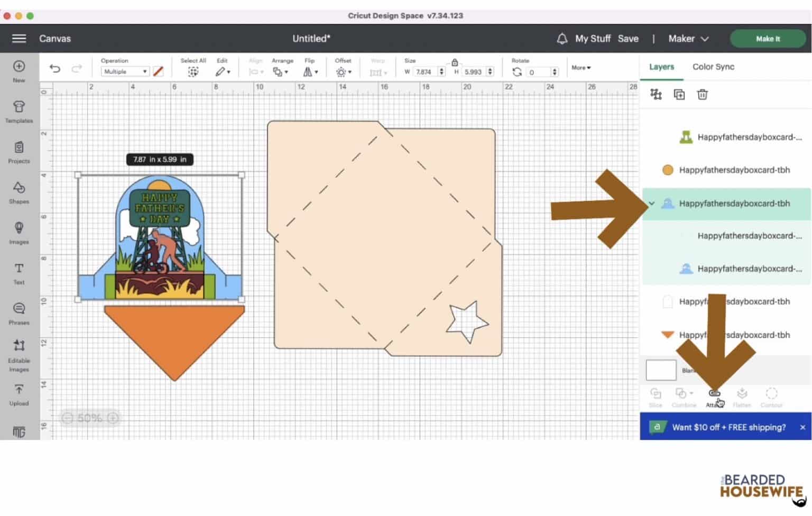Click the Duplicate layer icon

pos(679,95)
